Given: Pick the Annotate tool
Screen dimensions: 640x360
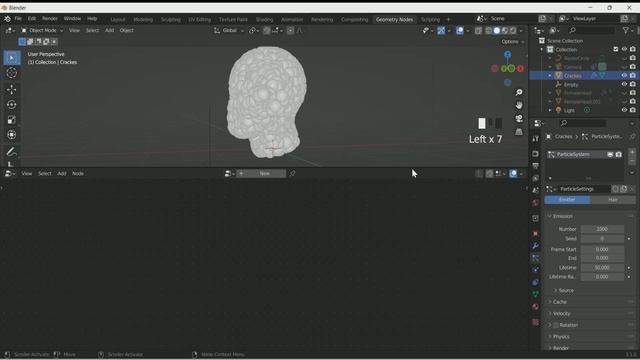Looking at the screenshot, I should [11, 152].
